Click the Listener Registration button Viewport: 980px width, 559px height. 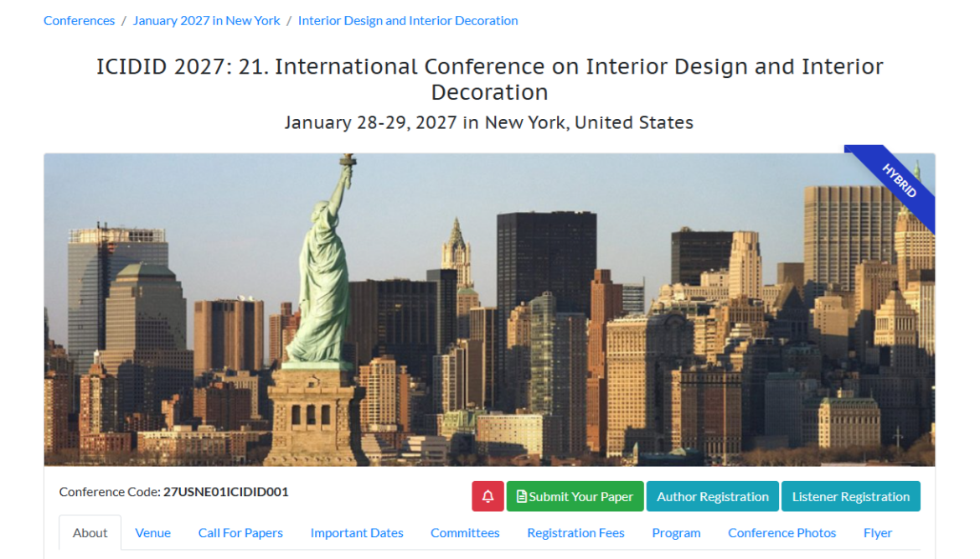pos(850,496)
